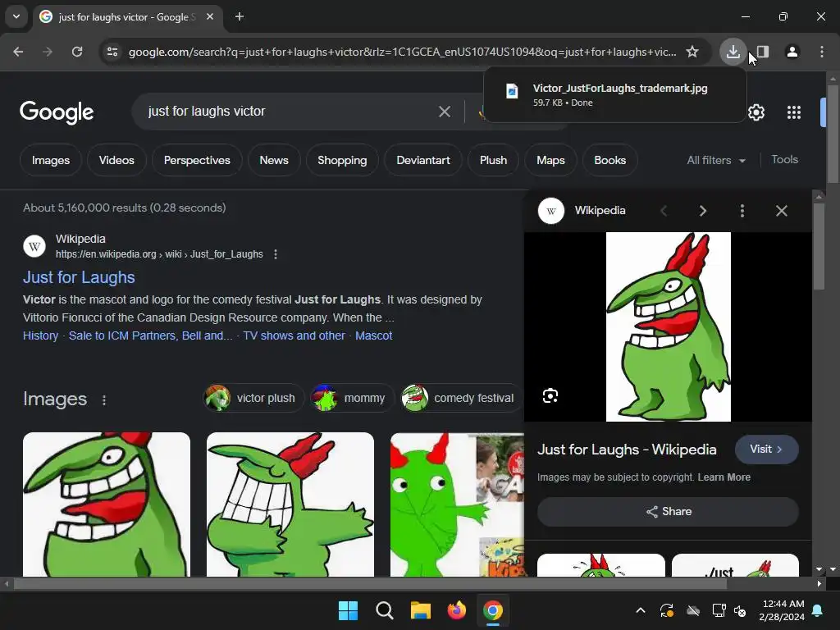Jump to the History sitelink

pyautogui.click(x=41, y=336)
